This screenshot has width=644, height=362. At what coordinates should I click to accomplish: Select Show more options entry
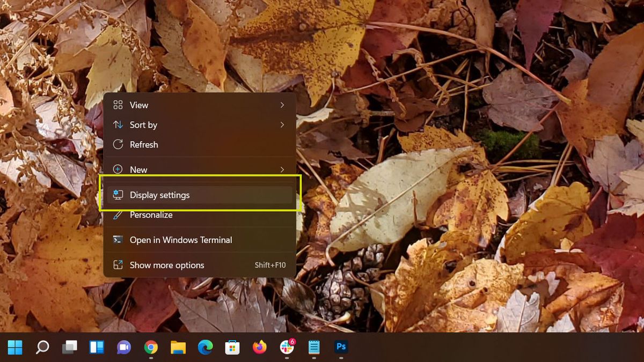(x=199, y=265)
